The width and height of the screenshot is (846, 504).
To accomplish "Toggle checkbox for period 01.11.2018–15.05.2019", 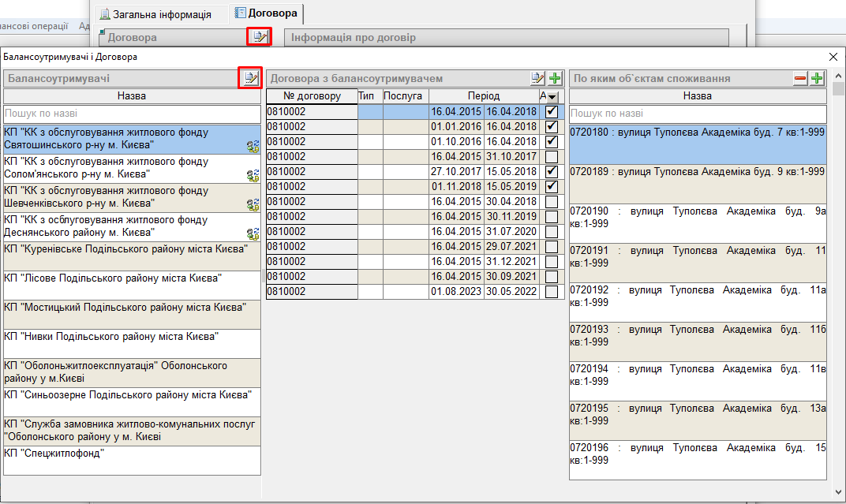I will (552, 186).
